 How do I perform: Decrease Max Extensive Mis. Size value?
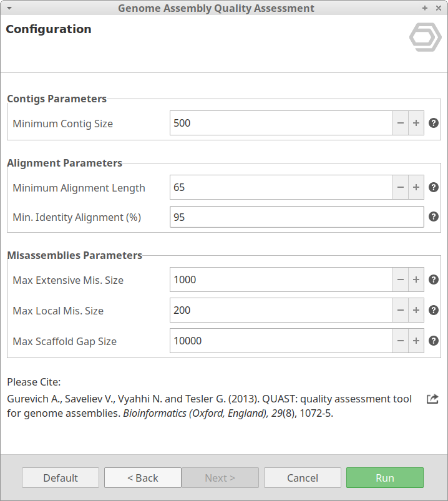click(401, 280)
